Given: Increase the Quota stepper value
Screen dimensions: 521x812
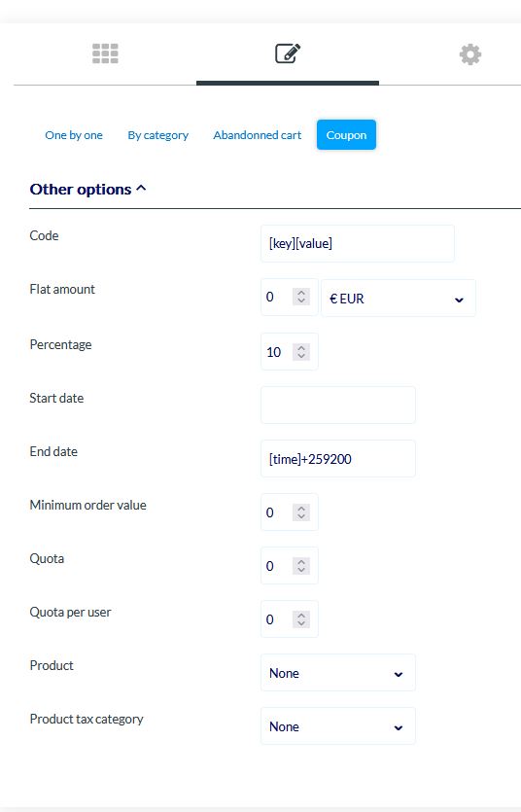Looking at the screenshot, I should click(x=301, y=561).
